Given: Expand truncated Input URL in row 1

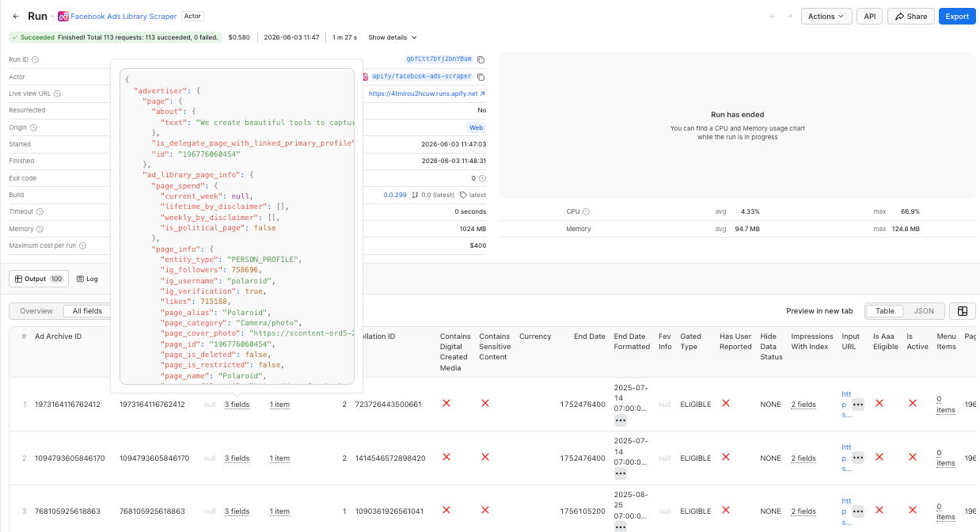Looking at the screenshot, I should click(x=858, y=404).
